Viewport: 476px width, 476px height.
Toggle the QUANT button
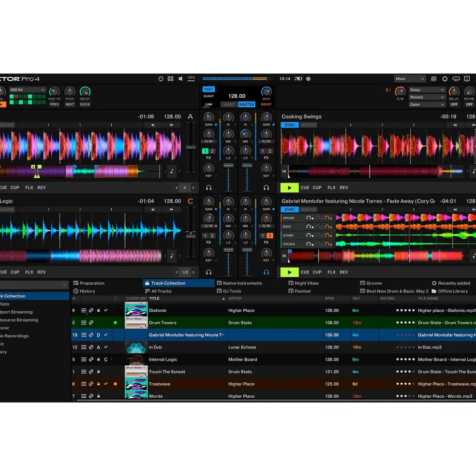[x=208, y=96]
